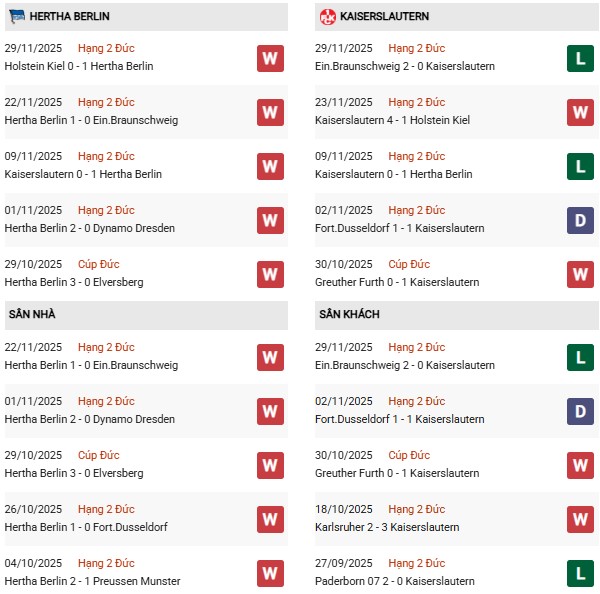Select the SÂN NHÀ section header
This screenshot has width=600, height=594.
click(x=33, y=315)
